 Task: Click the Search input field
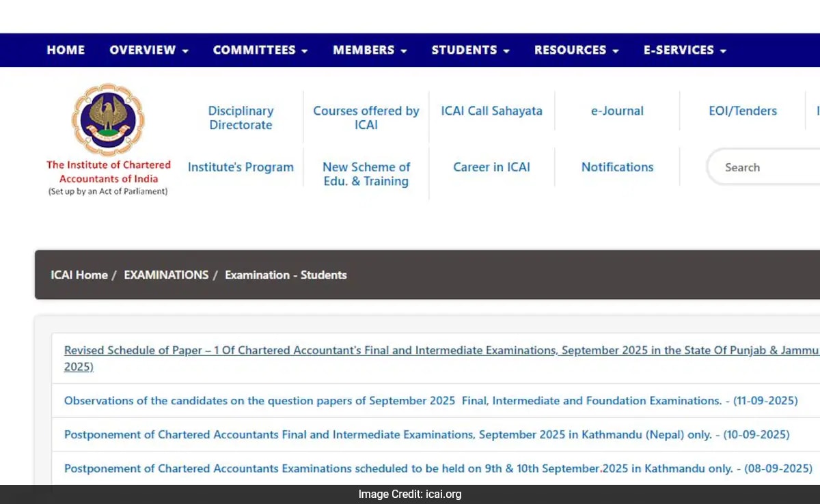pyautogui.click(x=764, y=167)
